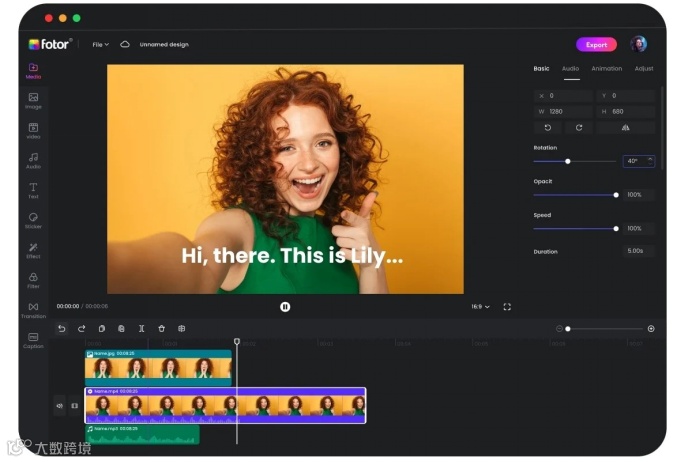Click the Export button

(x=596, y=45)
